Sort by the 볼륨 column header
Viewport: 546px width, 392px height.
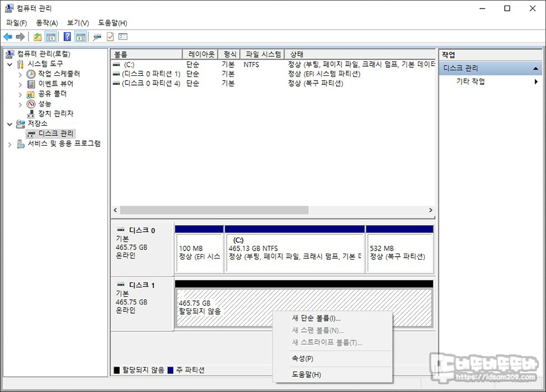147,55
